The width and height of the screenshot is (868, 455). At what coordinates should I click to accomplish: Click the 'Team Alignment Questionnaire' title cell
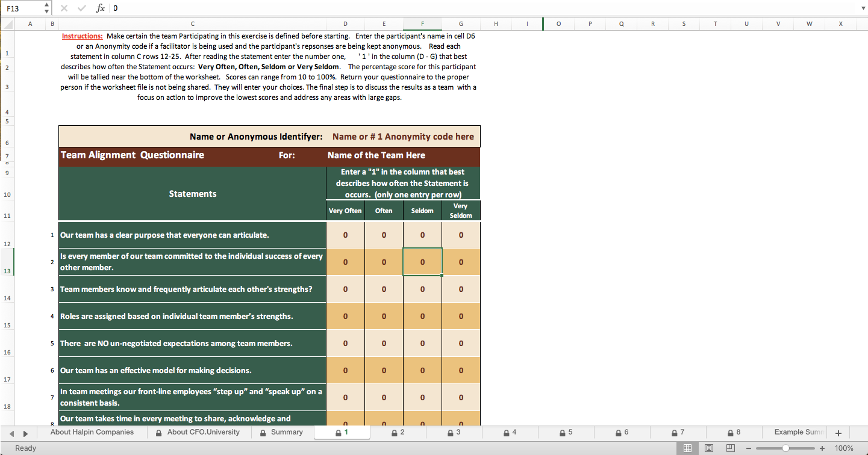pos(132,155)
